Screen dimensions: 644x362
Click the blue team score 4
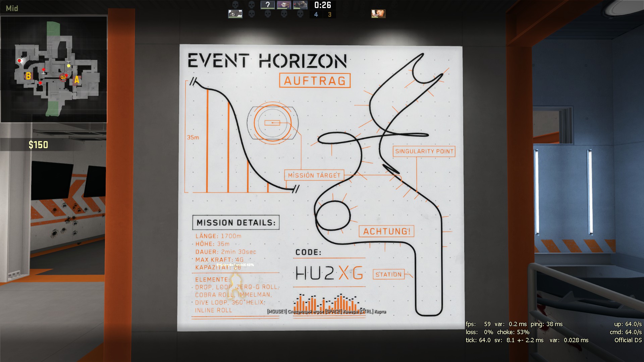(316, 14)
